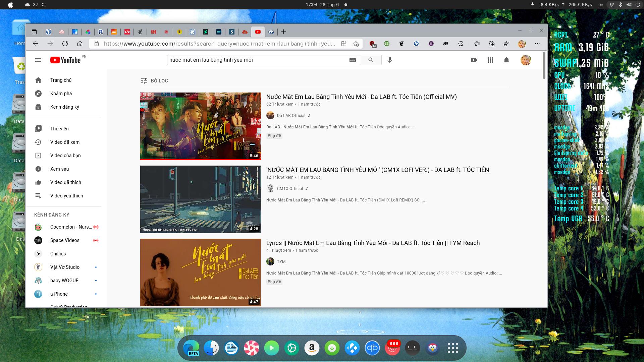Image resolution: width=644 pixels, height=362 pixels.
Task: Open the volume control in top bar
Action: pos(629,5)
